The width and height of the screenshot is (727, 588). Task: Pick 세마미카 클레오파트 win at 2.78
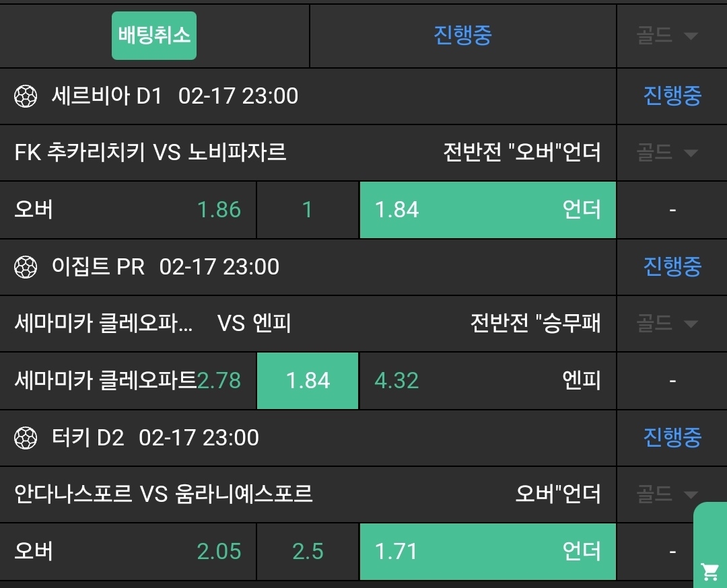tap(128, 381)
